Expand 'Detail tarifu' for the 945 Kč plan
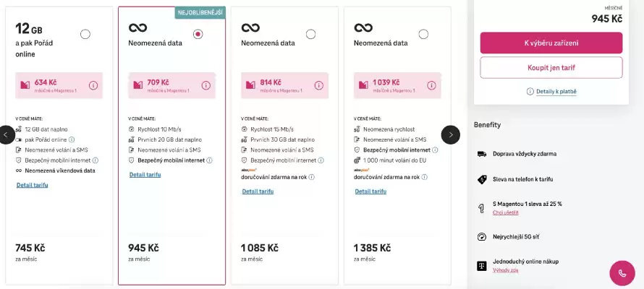Viewport: 644px width, 289px height. [145, 175]
